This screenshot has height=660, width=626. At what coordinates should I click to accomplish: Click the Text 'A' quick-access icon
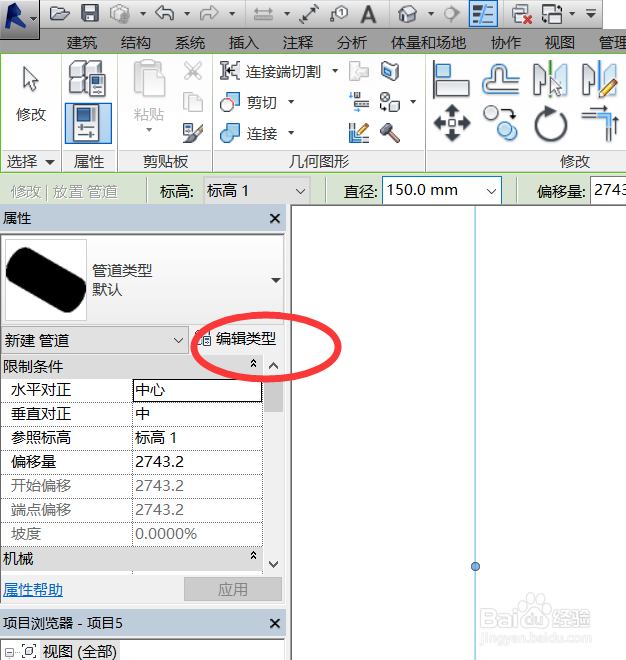(x=368, y=14)
